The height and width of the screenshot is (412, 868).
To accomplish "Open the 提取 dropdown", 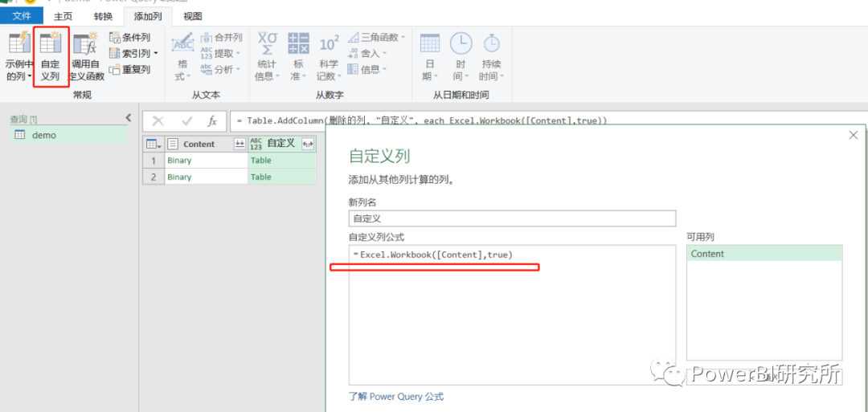I will point(221,54).
